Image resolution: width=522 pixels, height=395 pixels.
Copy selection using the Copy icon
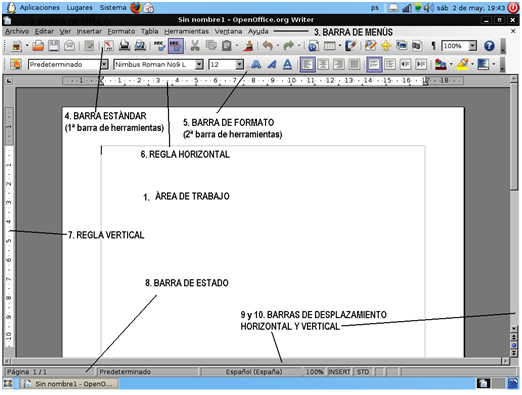(211, 46)
